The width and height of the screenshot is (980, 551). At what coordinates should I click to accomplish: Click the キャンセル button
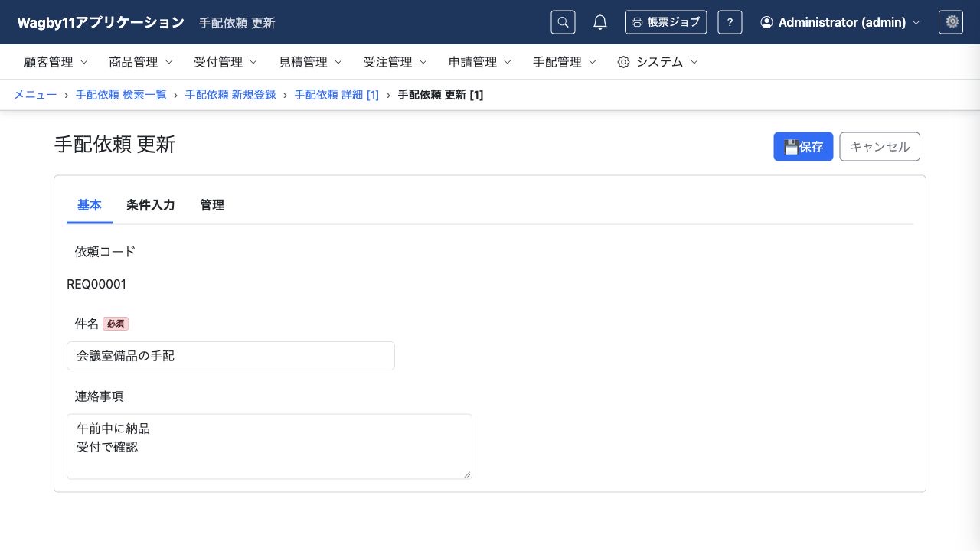tap(880, 147)
